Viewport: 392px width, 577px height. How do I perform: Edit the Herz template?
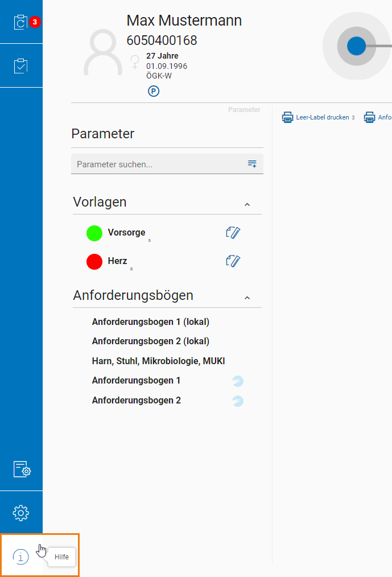[x=233, y=261]
